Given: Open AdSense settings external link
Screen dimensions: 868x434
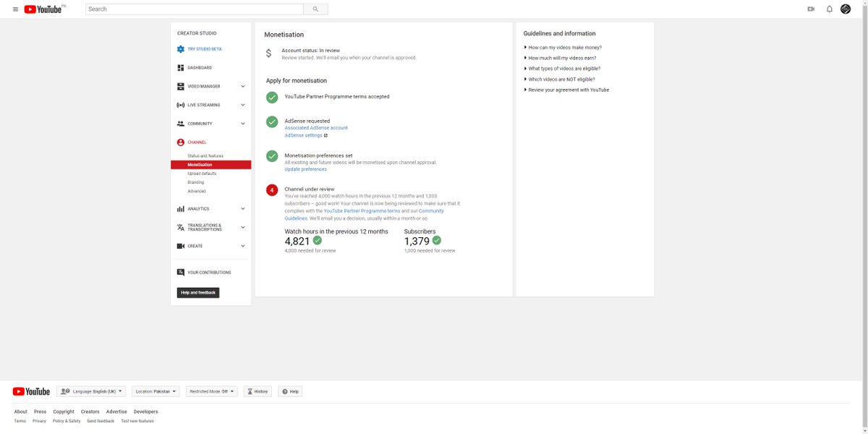Looking at the screenshot, I should tap(306, 135).
